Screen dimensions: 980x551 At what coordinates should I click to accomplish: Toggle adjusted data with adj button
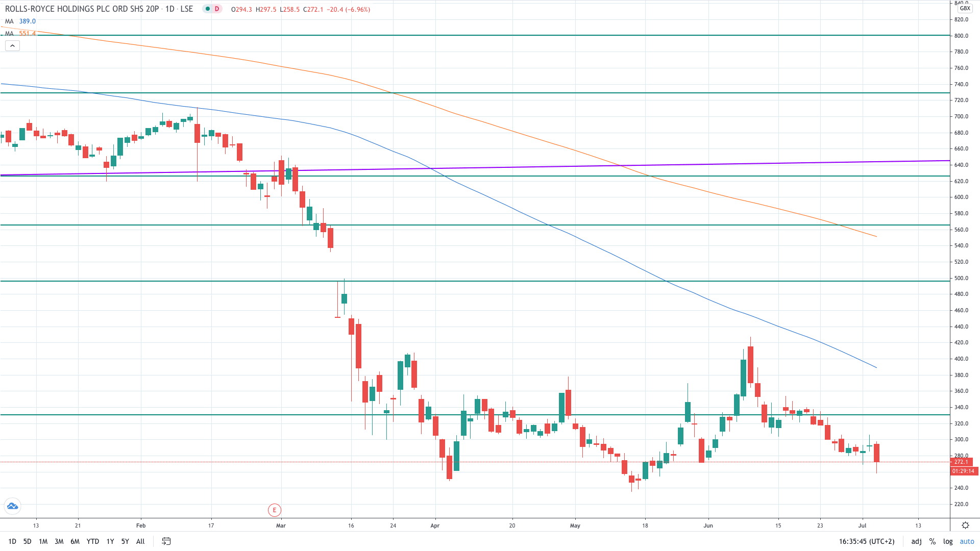click(x=916, y=541)
